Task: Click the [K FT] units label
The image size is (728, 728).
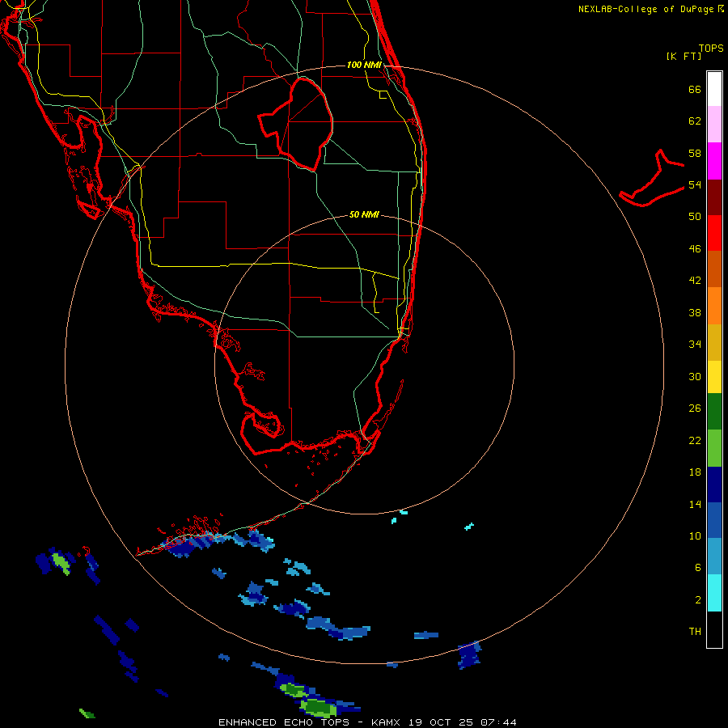Action: click(x=684, y=57)
